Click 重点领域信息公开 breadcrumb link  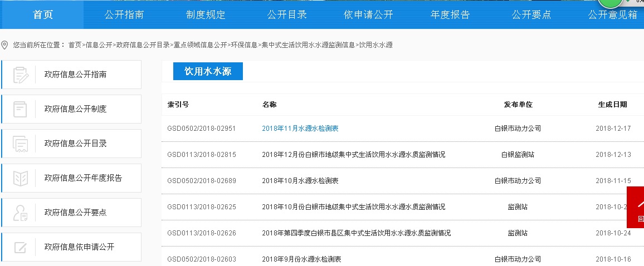point(200,45)
